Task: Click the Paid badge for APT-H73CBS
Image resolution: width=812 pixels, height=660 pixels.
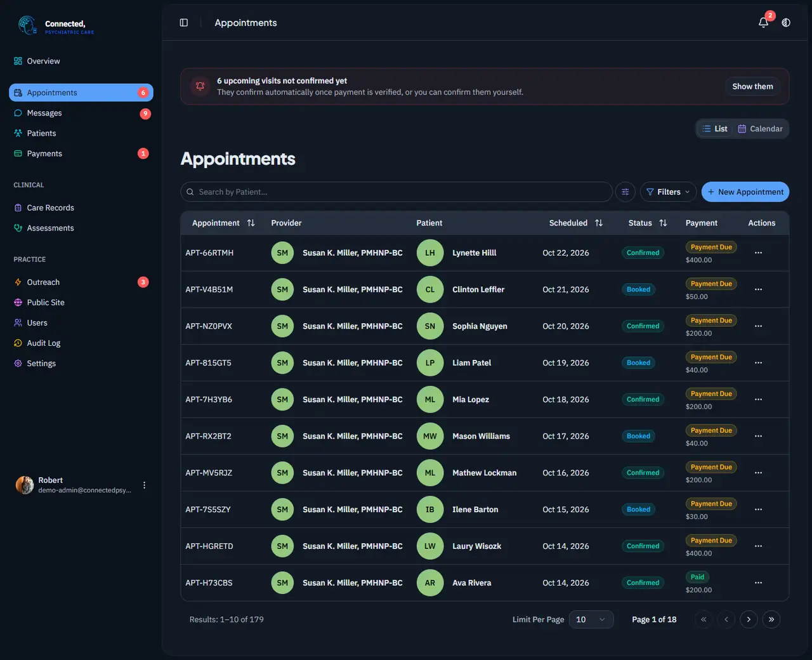Action: [x=697, y=577]
